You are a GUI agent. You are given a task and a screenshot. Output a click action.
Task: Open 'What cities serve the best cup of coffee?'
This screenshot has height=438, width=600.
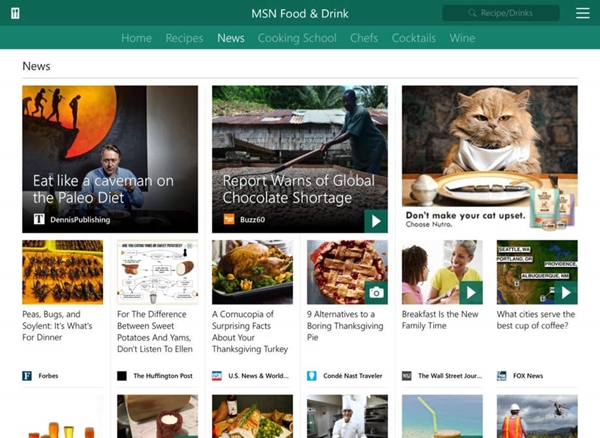(x=536, y=320)
